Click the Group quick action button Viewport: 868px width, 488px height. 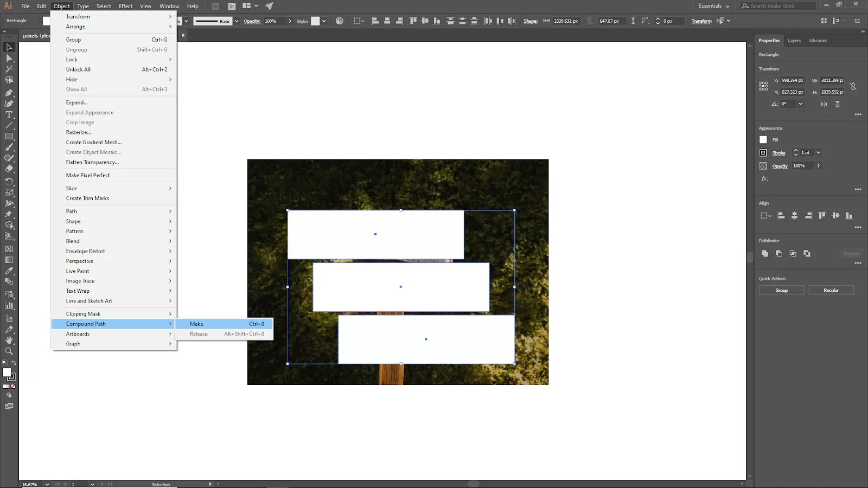tap(781, 290)
